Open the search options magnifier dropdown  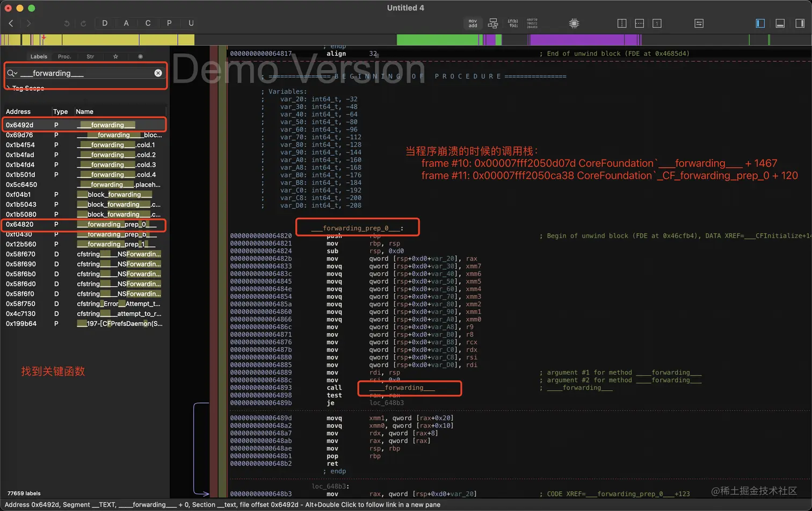(x=12, y=73)
